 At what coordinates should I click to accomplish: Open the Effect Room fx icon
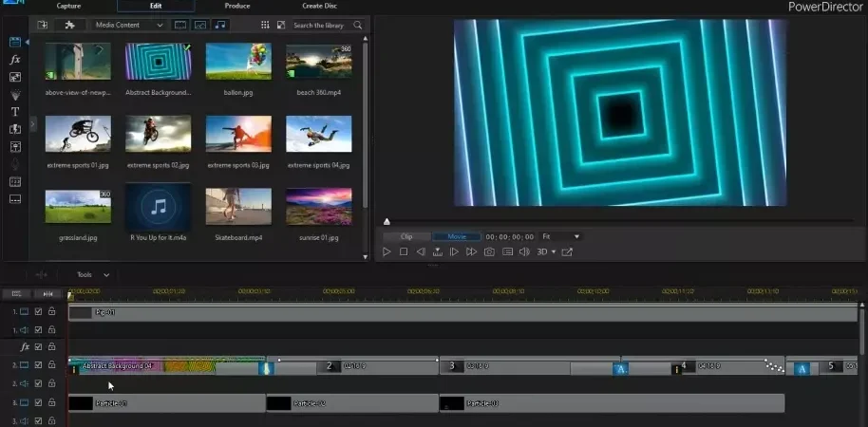(x=15, y=60)
